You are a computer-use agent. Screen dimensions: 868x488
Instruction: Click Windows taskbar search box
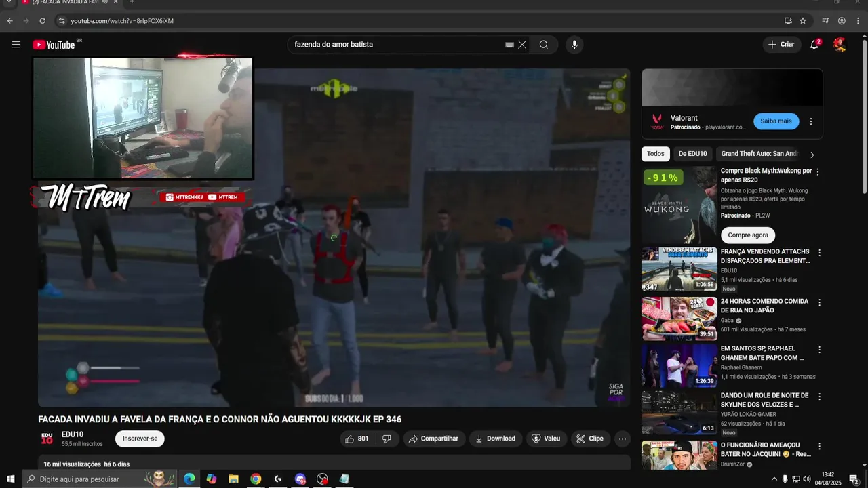tap(100, 479)
